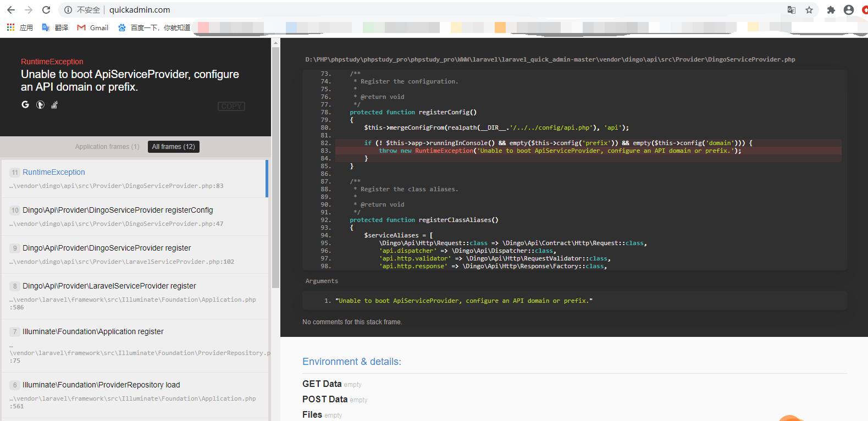The height and width of the screenshot is (421, 868).
Task: Select stack frame 11 RuntimeException
Action: [134, 179]
